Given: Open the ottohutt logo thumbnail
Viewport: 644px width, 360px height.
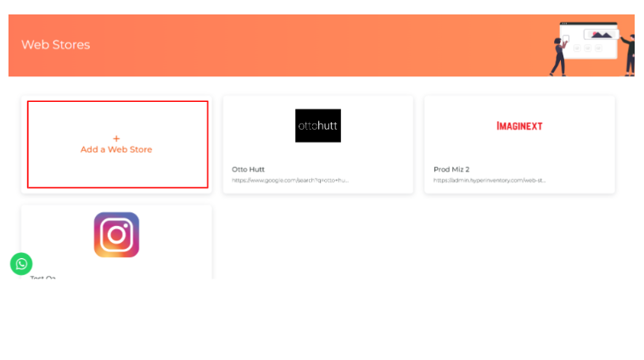Looking at the screenshot, I should 318,126.
